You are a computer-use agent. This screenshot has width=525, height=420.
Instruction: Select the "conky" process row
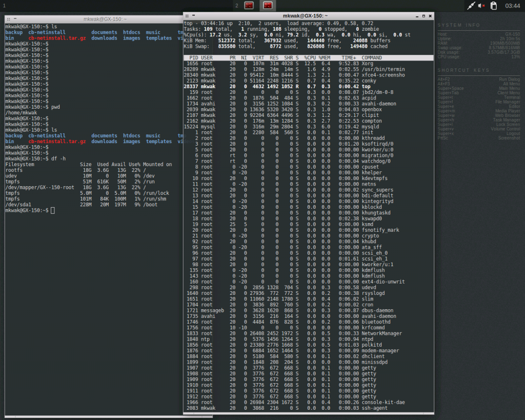308,81
